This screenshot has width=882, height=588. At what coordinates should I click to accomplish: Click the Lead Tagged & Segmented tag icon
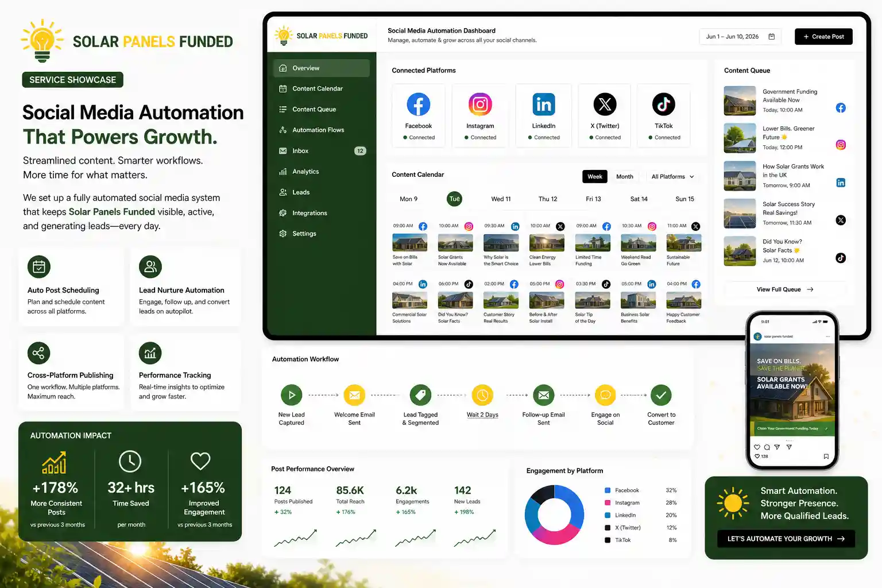point(420,395)
